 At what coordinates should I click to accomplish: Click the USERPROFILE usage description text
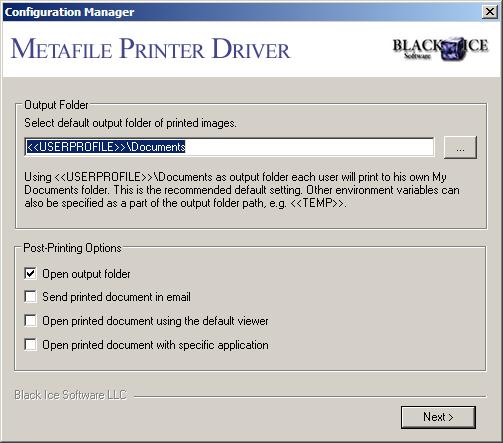tap(242, 190)
